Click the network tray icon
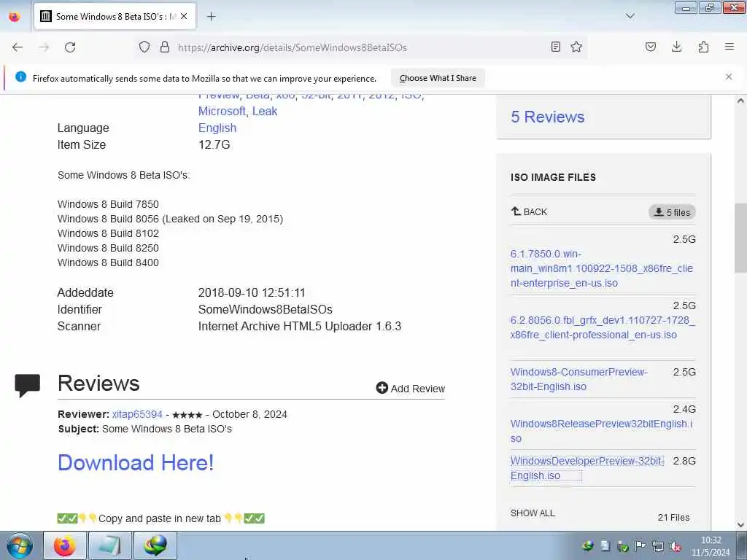The image size is (747, 560). click(658, 546)
